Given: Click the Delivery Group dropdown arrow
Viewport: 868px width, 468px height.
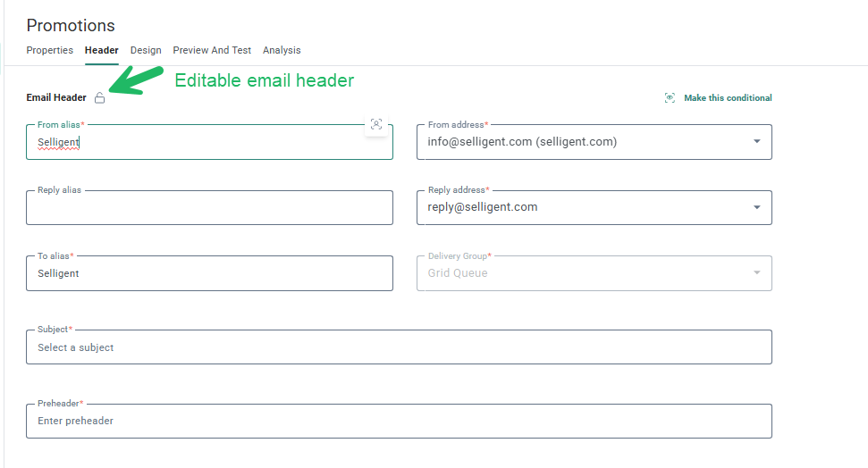Looking at the screenshot, I should point(756,273).
